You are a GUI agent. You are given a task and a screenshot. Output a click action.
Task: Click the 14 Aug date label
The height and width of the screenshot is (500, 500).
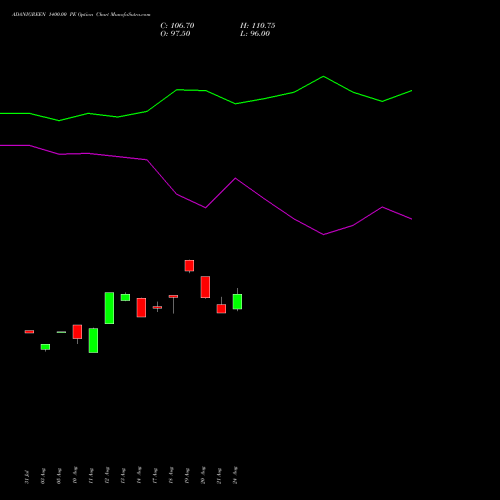pos(139,475)
